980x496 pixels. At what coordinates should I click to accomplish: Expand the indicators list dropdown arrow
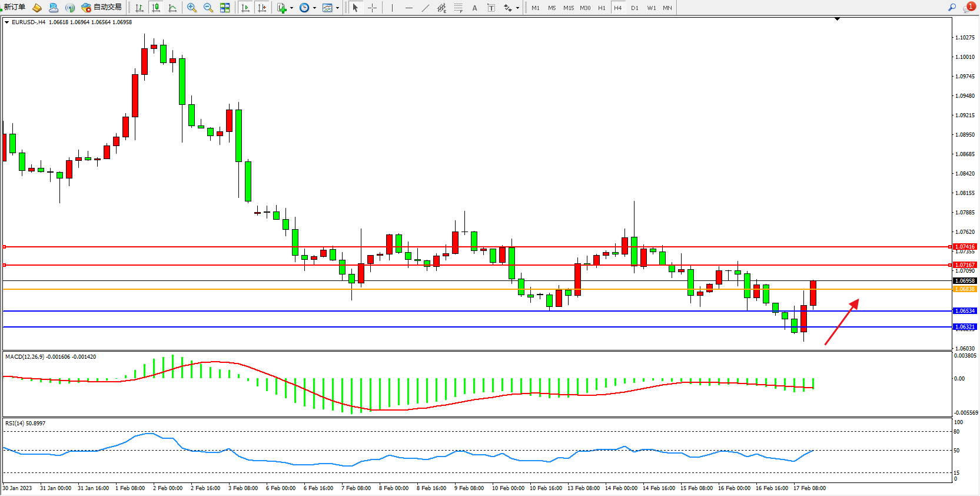[291, 8]
